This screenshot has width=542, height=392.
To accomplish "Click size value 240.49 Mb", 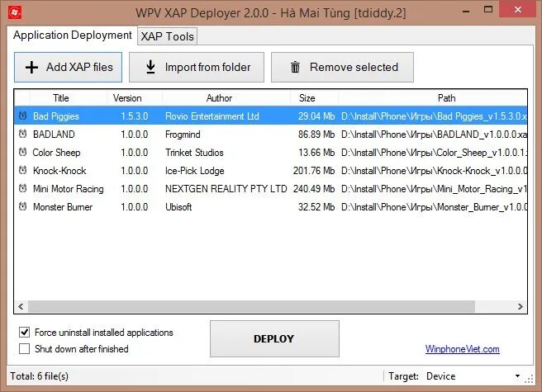I will 314,189.
